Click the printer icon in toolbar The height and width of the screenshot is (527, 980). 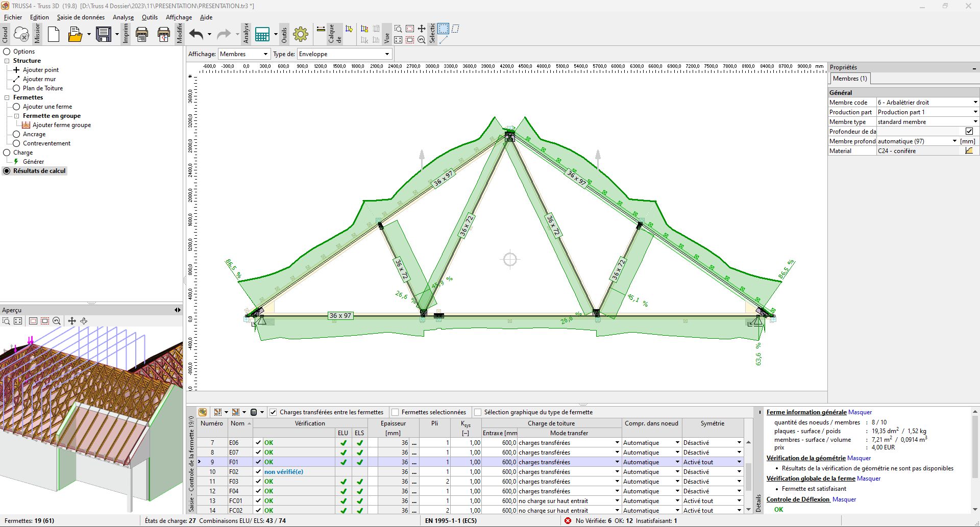tap(142, 34)
